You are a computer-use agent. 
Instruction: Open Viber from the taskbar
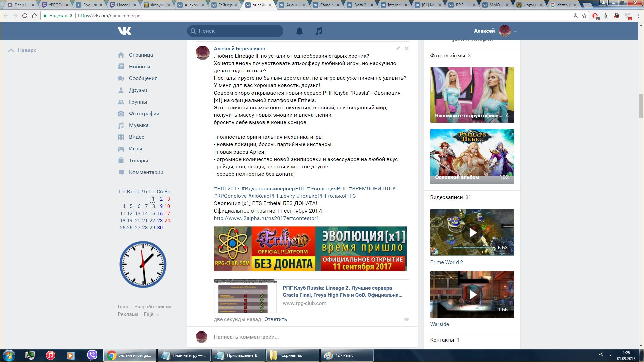92,355
